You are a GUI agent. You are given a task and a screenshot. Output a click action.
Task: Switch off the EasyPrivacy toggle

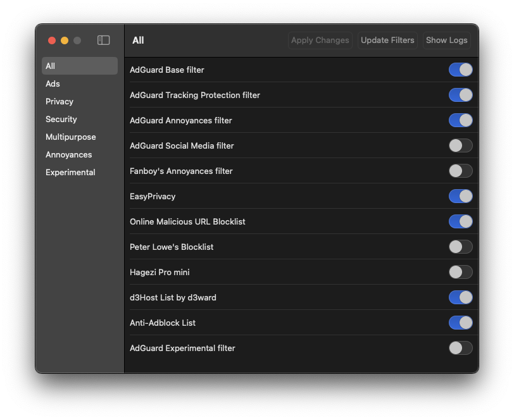[x=461, y=196]
